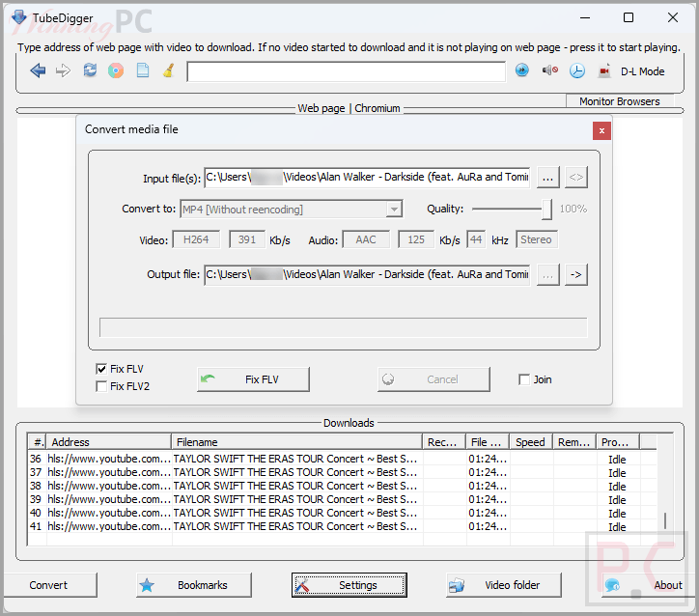Click the D-L Mode label
The width and height of the screenshot is (699, 616).
(x=642, y=71)
